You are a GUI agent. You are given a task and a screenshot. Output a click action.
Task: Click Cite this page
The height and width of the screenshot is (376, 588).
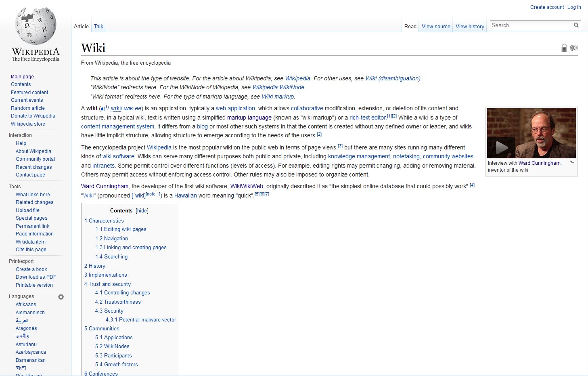[x=31, y=250]
